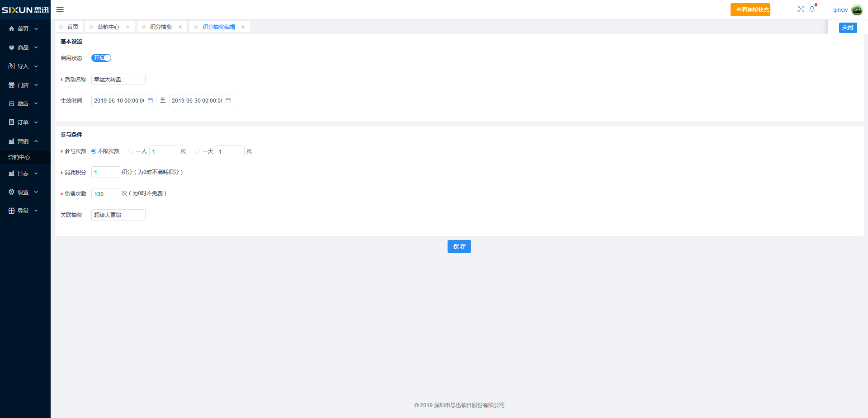Open 营销中心 in the sidebar
The height and width of the screenshot is (418, 868).
(19, 157)
